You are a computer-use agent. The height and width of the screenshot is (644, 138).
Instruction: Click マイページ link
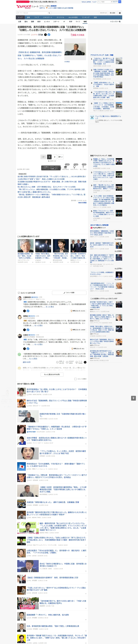pos(103,13)
